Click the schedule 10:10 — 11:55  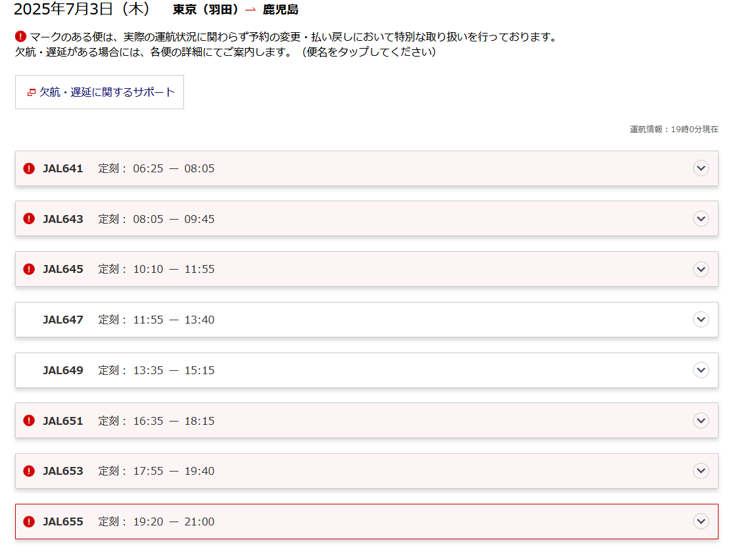point(174,269)
